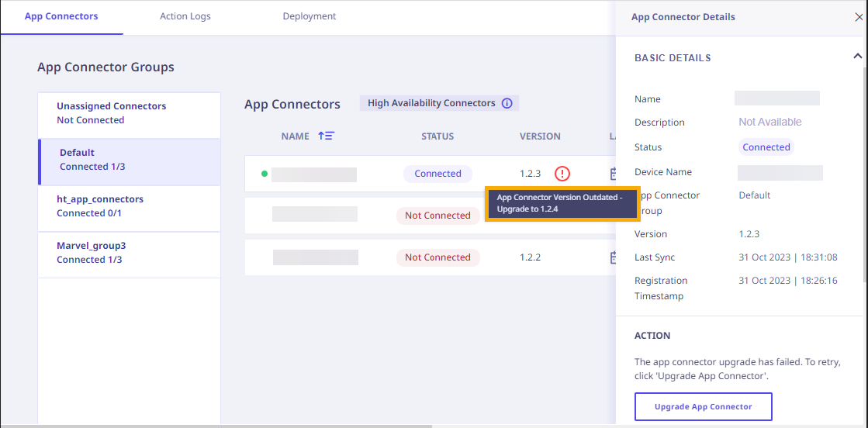The image size is (868, 428).
Task: Click the VERSION column header
Action: click(x=540, y=136)
